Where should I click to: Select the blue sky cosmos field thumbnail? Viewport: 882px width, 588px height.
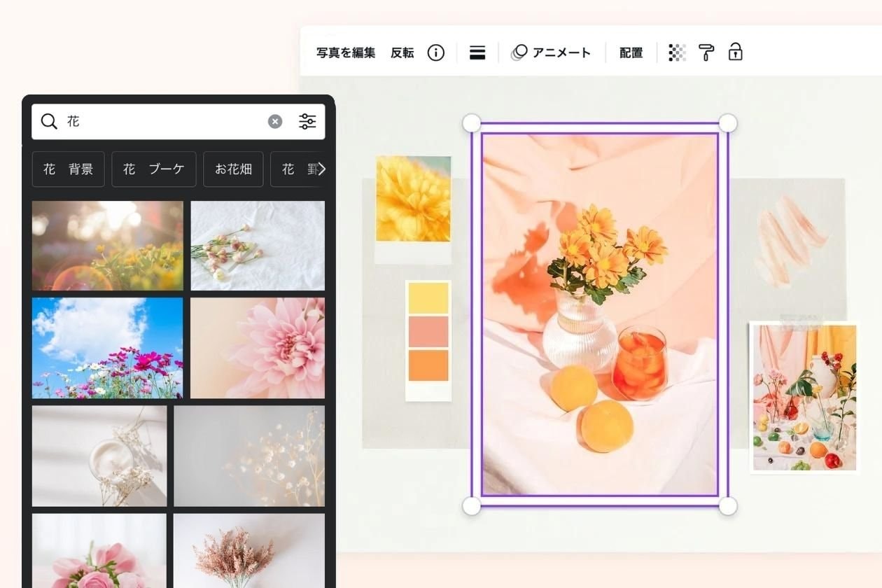(x=107, y=348)
